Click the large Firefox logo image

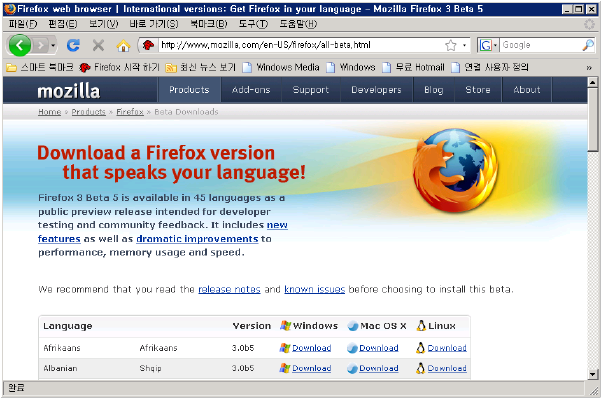point(455,170)
